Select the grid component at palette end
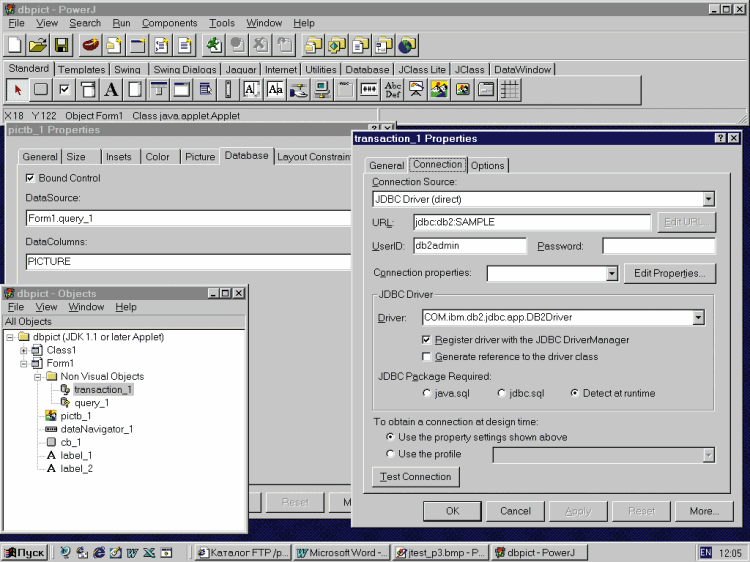The width and height of the screenshot is (750, 562). pos(510,90)
